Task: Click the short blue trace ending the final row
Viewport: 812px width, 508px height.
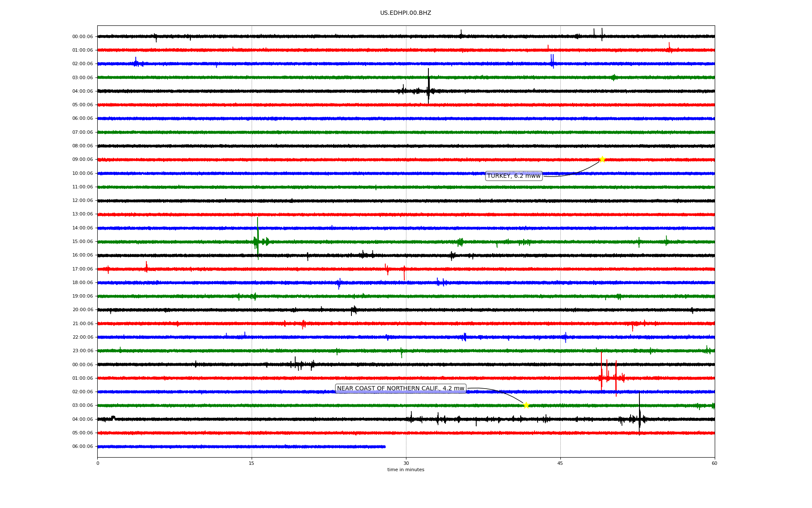Action: 241,447
